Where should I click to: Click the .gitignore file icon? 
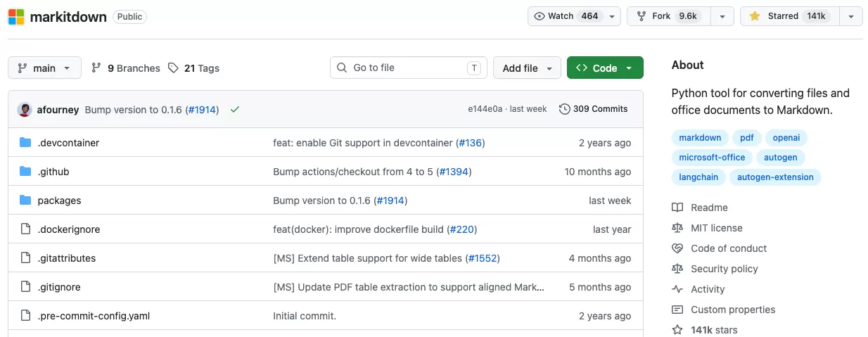(25, 286)
